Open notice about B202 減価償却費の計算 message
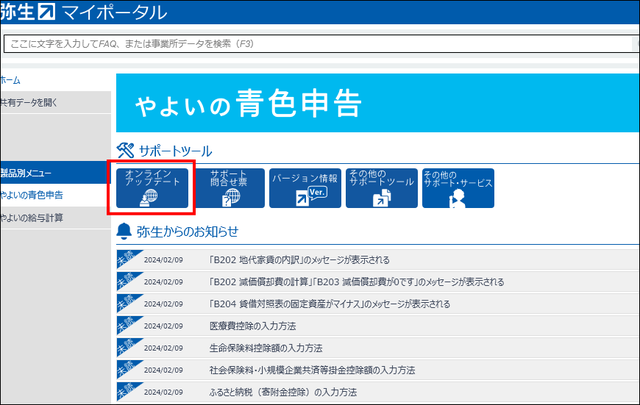This screenshot has width=640, height=405. [x=378, y=282]
